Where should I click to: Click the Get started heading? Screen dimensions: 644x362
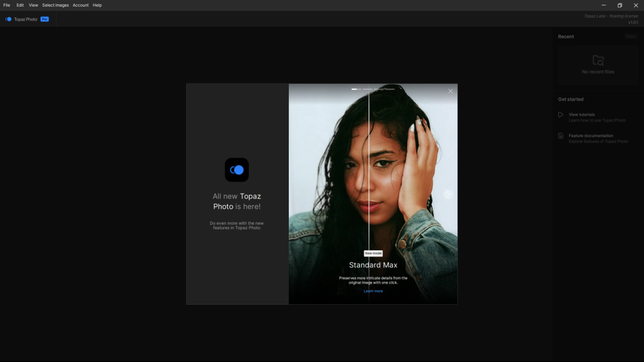coord(570,99)
